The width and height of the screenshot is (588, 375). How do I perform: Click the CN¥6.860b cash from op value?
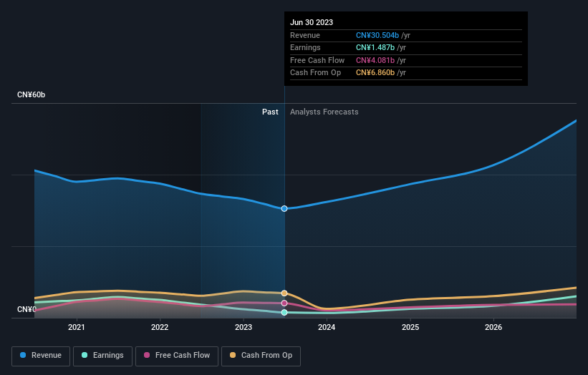(x=375, y=73)
